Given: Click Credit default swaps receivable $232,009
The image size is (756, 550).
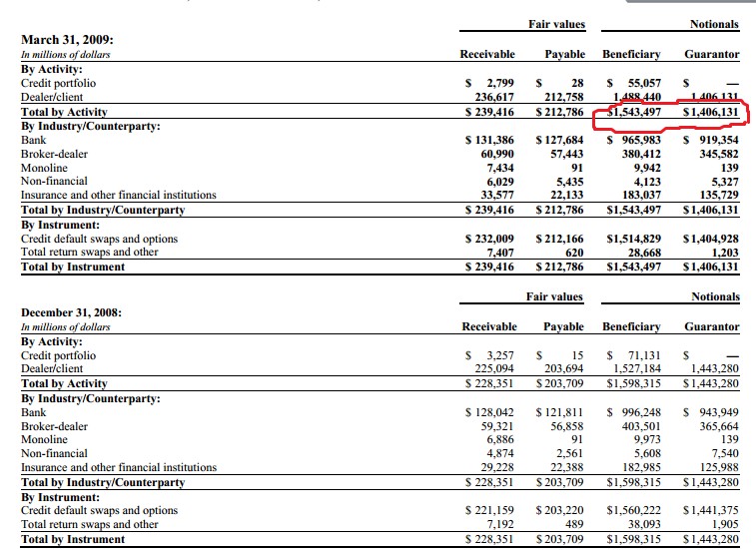Looking at the screenshot, I should [x=489, y=239].
